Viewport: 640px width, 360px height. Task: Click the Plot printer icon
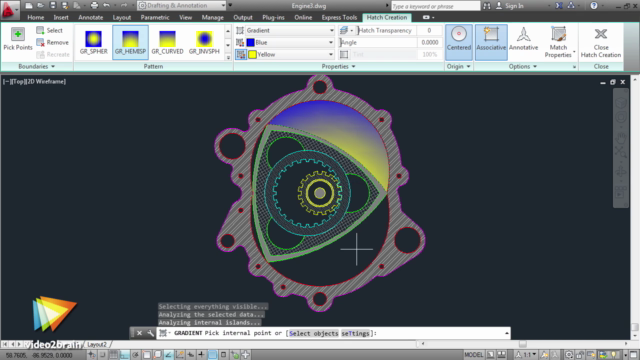tap(94, 6)
